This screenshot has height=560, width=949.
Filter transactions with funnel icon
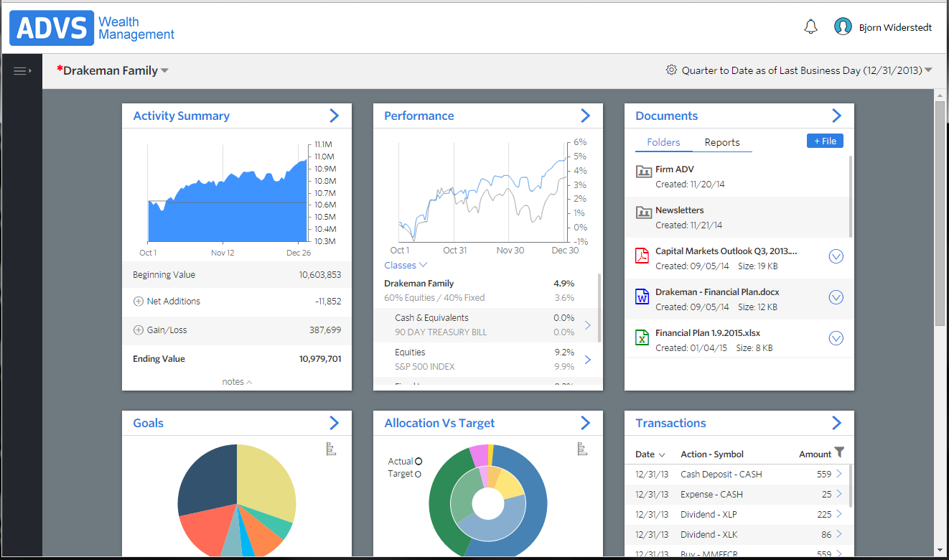(840, 452)
